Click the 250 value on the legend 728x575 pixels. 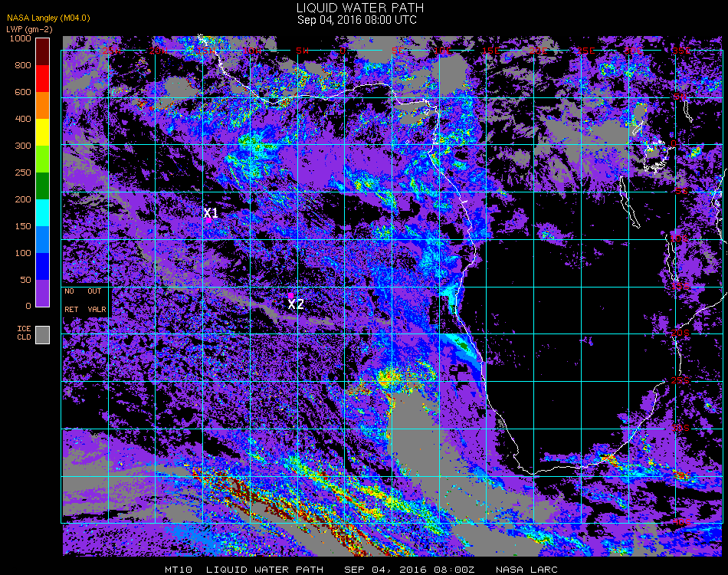point(23,172)
